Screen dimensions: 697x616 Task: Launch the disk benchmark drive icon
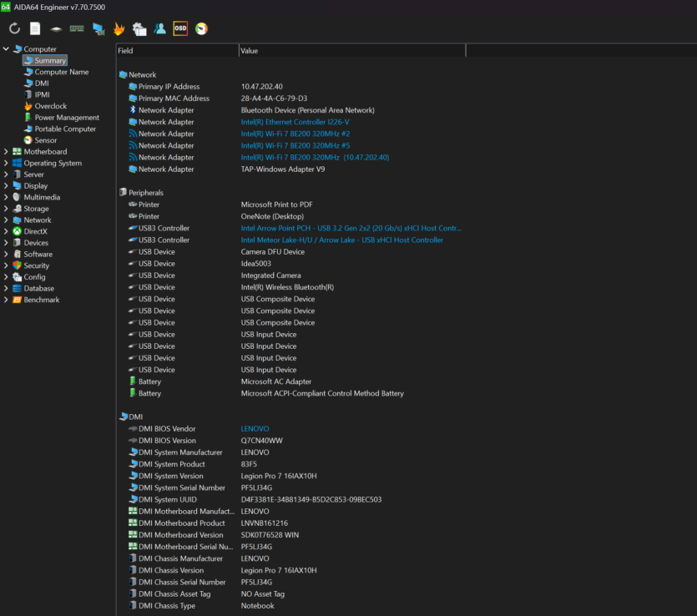coord(56,29)
